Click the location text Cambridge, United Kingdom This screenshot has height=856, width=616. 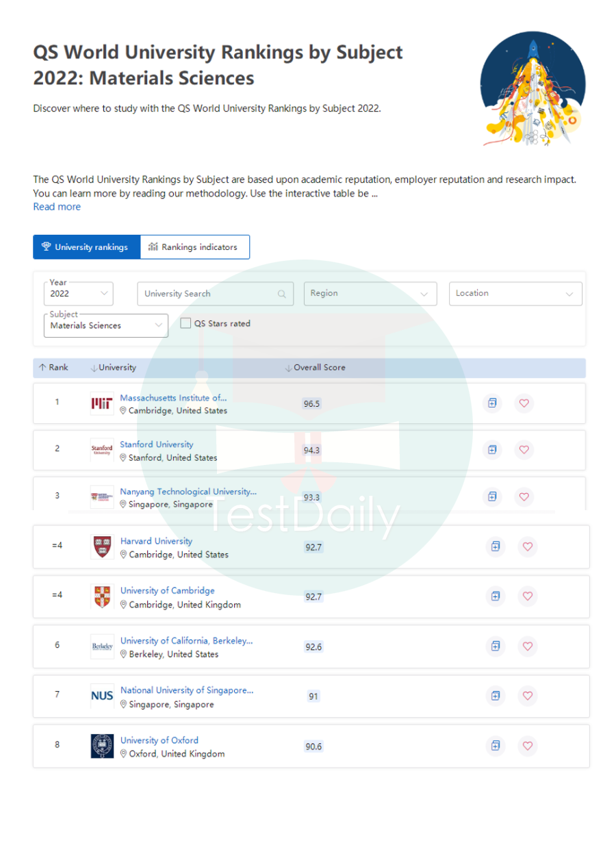[185, 605]
